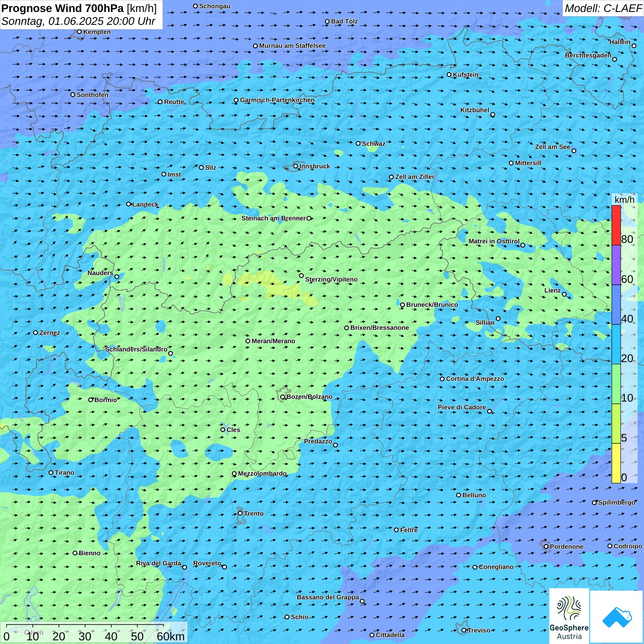Click the Bozen/Bolzano city marker

click(282, 397)
